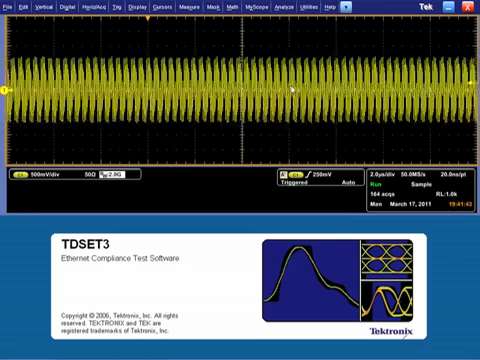Image resolution: width=480 pixels, height=360 pixels.
Task: Click the yellow waveform in graticule
Action: coord(242,90)
